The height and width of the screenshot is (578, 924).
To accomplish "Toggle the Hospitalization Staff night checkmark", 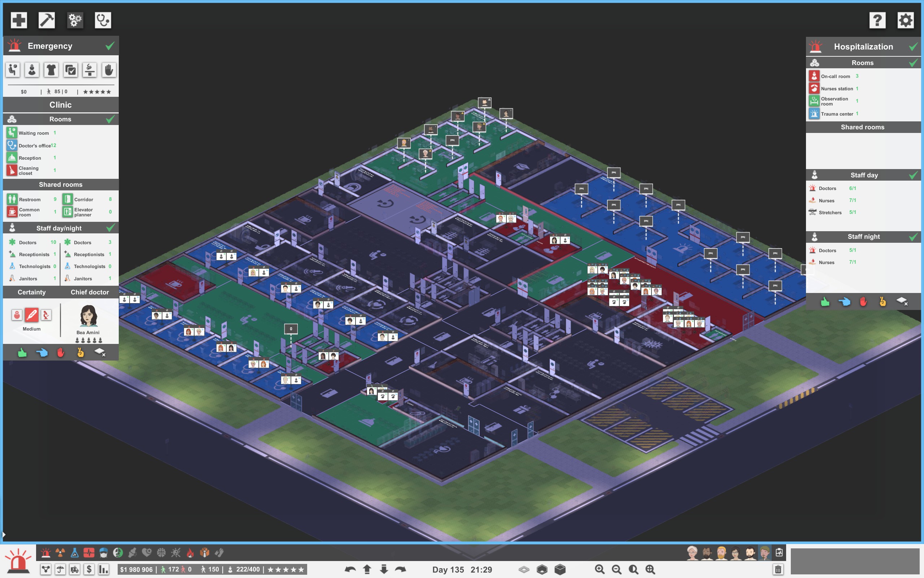I will pyautogui.click(x=913, y=237).
